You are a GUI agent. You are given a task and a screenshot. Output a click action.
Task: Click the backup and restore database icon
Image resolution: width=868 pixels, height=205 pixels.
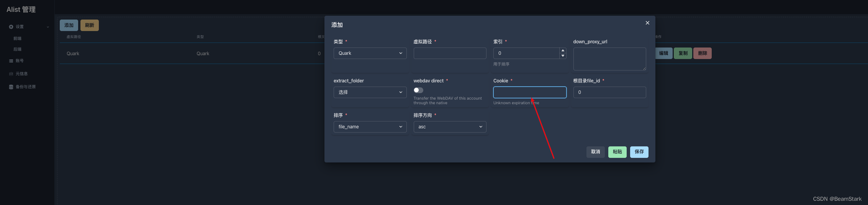point(11,87)
